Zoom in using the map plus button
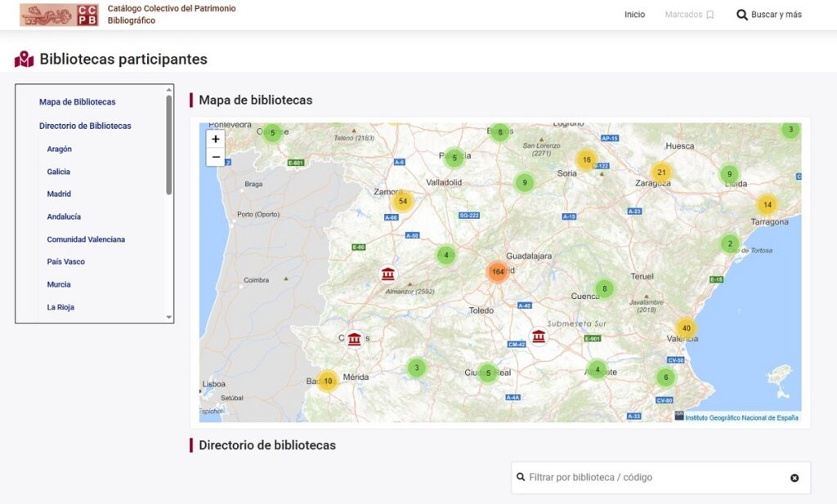This screenshot has height=504, width=837. click(x=215, y=139)
